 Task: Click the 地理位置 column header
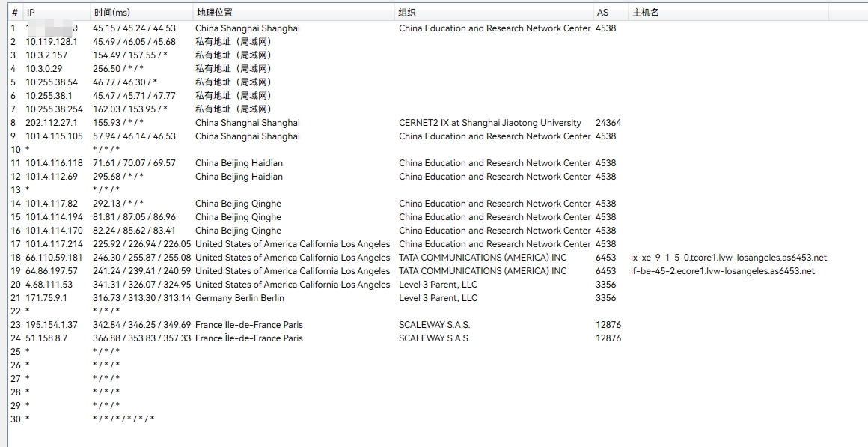click(214, 13)
